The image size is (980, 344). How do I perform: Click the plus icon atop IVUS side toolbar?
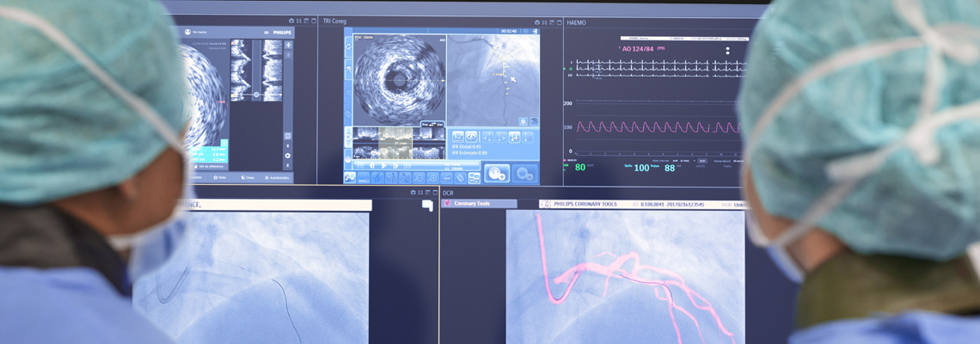pos(288,45)
